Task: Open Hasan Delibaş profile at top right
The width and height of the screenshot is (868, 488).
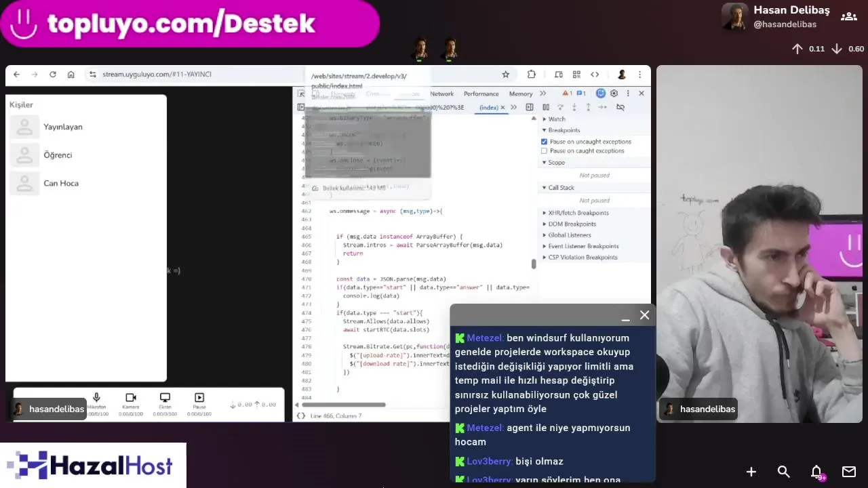Action: pyautogui.click(x=776, y=16)
